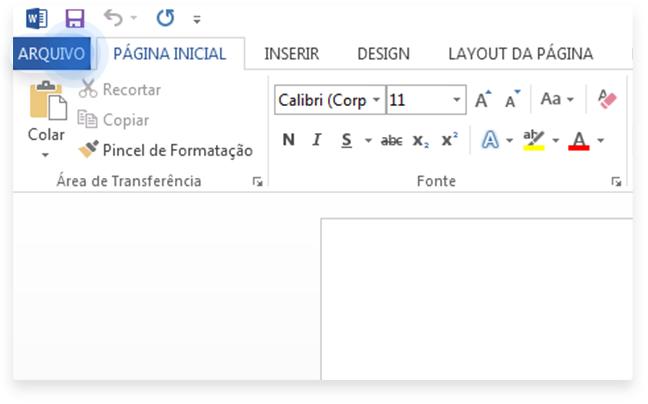Click into the Calibri font name box
This screenshot has width=648, height=404.
point(322,100)
